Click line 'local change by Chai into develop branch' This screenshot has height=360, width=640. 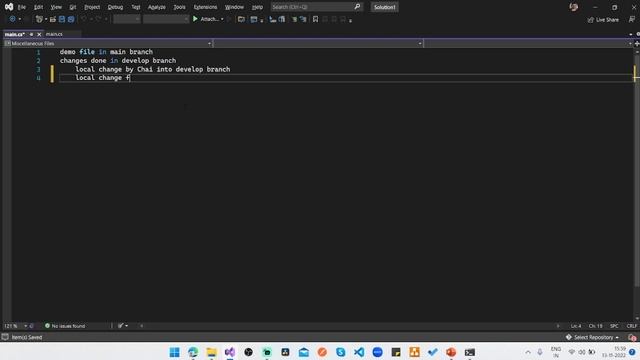[x=153, y=69]
